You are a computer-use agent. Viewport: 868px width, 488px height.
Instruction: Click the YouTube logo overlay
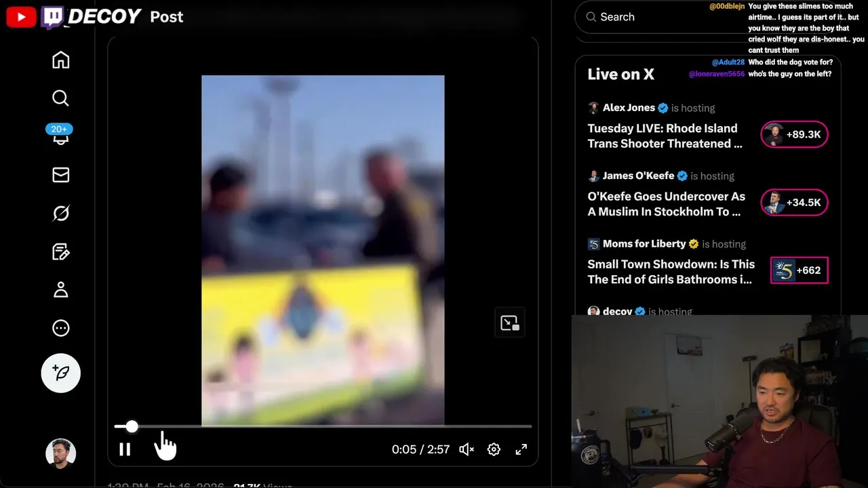tap(21, 18)
